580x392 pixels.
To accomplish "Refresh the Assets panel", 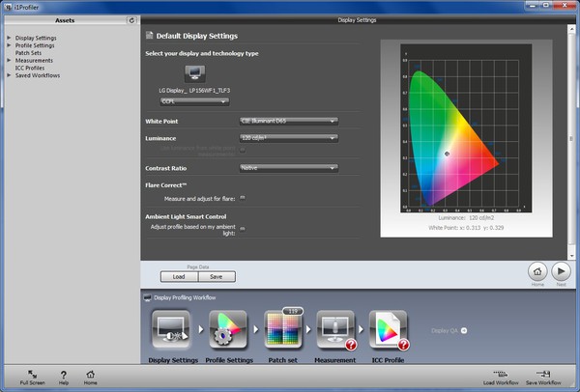I will [131, 20].
